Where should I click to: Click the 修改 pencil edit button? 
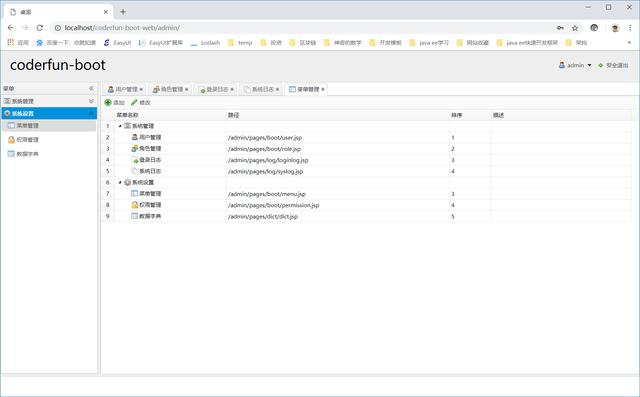[140, 102]
